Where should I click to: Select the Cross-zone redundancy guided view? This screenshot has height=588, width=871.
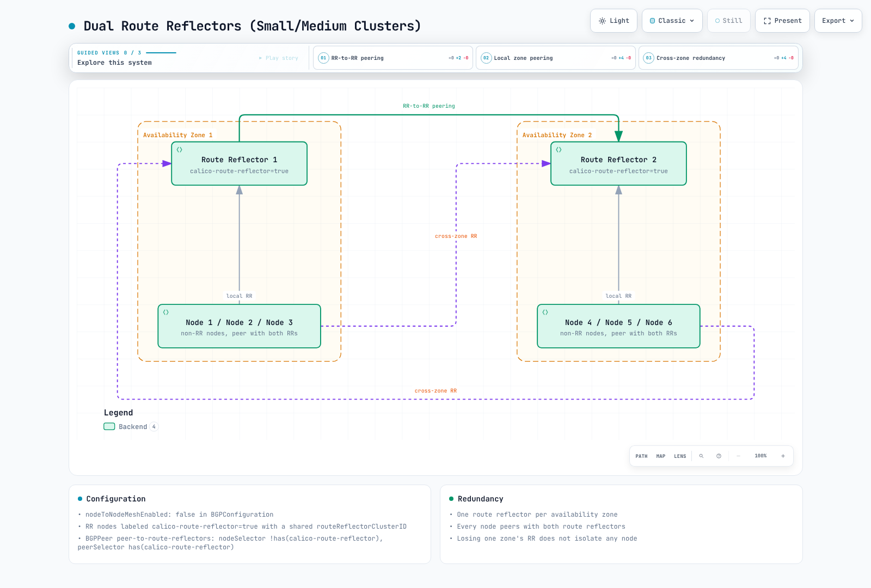pos(719,58)
